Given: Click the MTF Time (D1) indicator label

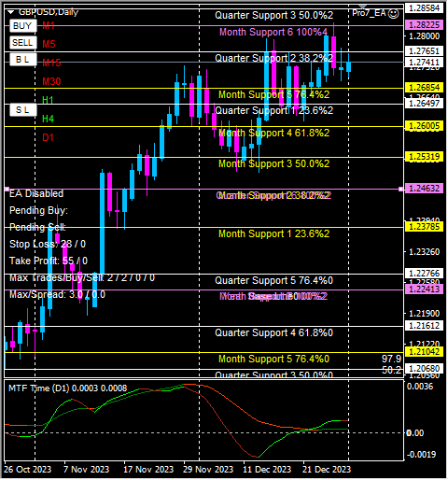Looking at the screenshot, I should (67, 388).
